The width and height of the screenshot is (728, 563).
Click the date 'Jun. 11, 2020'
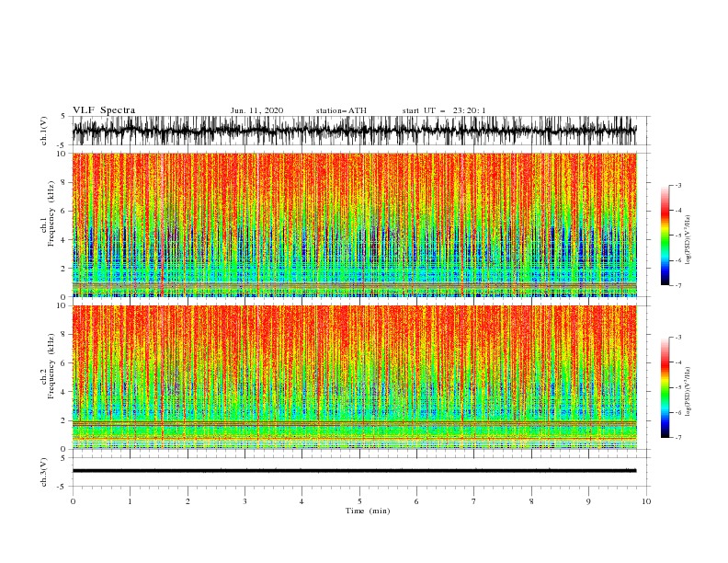[256, 110]
